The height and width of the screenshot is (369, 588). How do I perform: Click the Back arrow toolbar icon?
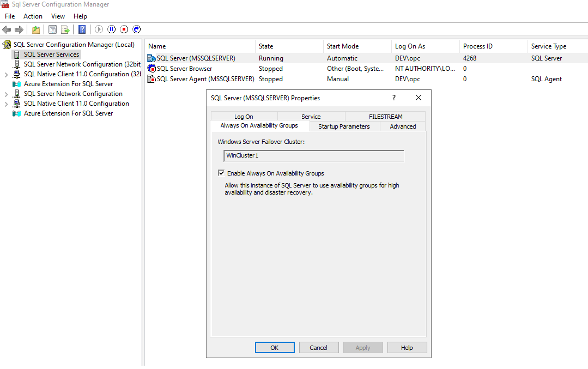7,29
